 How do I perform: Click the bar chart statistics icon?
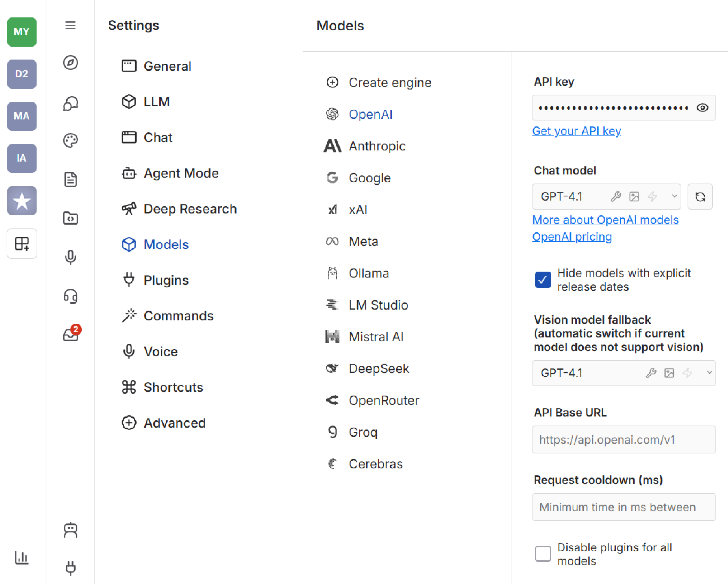pos(22,557)
